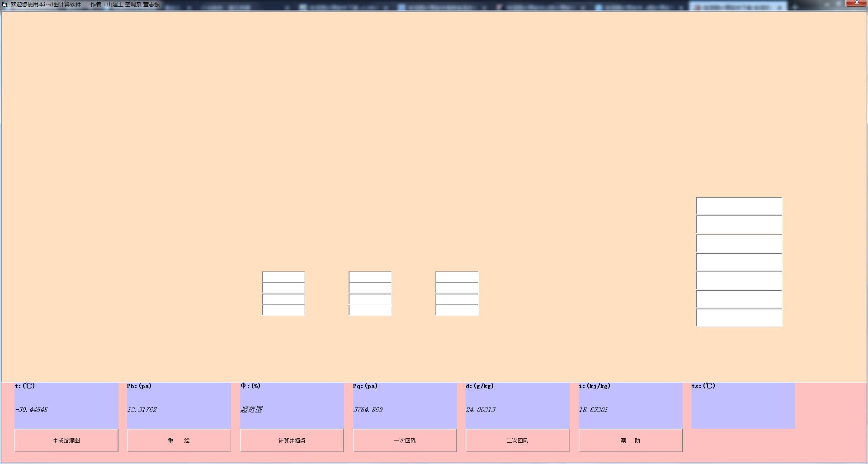This screenshot has height=464, width=868.
Task: Click the φ:(%) humidity readout showing 超范围
Action: 292,406
